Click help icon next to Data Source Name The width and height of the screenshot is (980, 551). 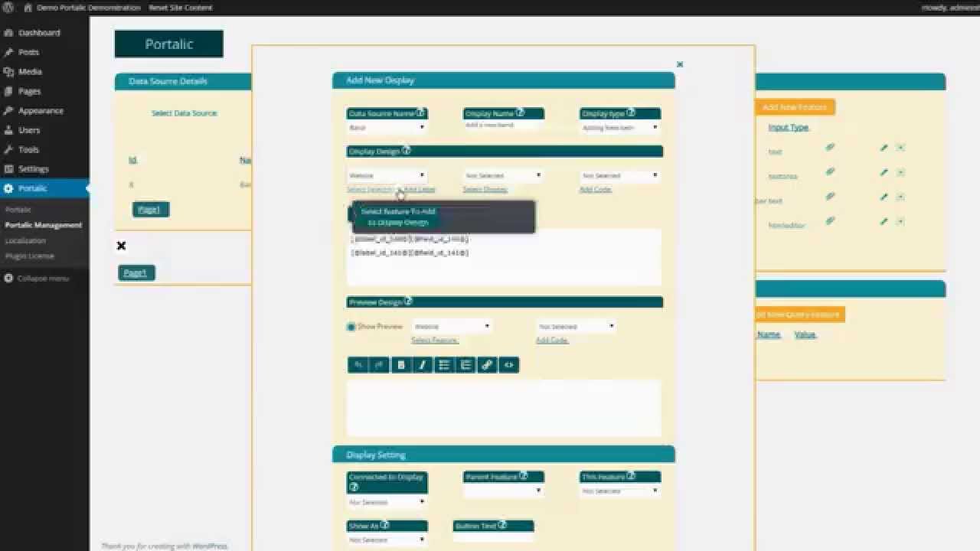[420, 112]
